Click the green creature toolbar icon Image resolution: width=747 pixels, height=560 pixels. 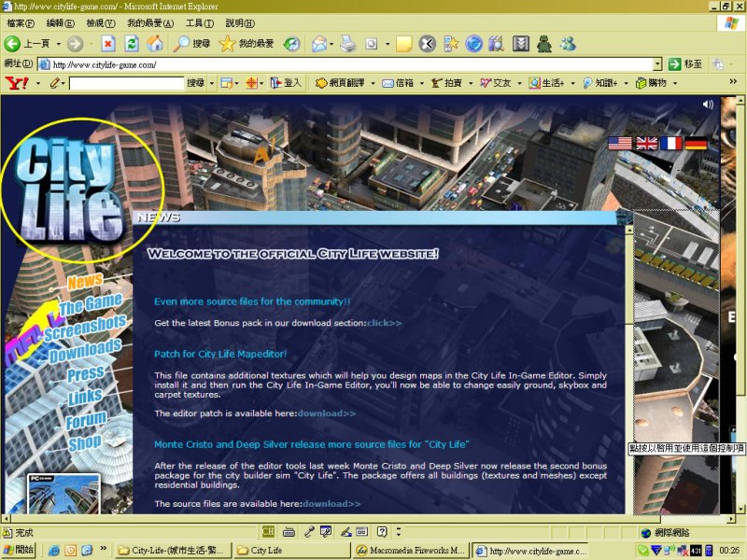[544, 44]
